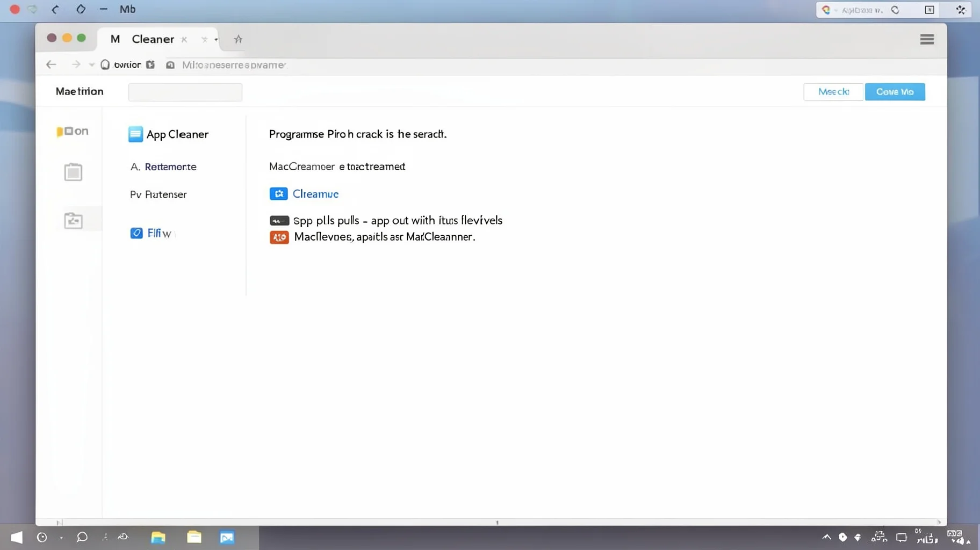The width and height of the screenshot is (980, 550).
Task: Open the folder image icon in the sidebar
Action: [73, 220]
